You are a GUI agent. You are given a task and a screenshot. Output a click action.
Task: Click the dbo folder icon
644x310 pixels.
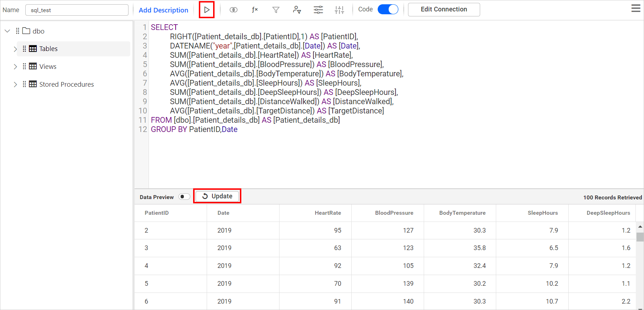26,31
